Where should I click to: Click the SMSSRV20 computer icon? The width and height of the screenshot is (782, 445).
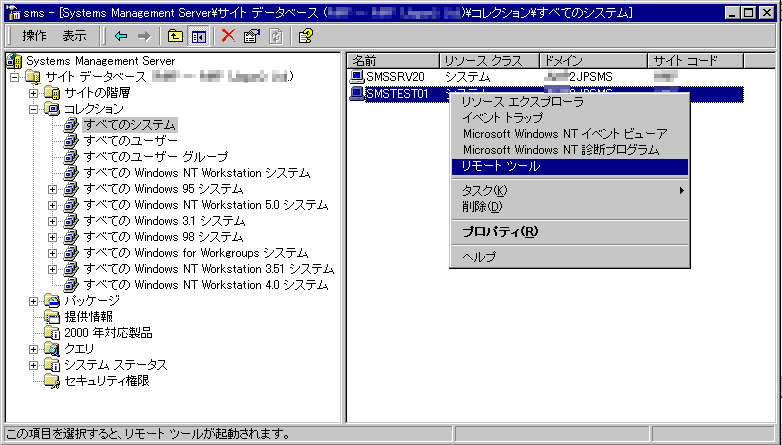point(357,77)
